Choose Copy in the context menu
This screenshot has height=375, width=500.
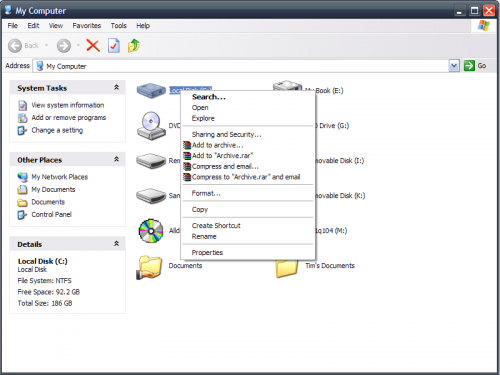[248, 210]
